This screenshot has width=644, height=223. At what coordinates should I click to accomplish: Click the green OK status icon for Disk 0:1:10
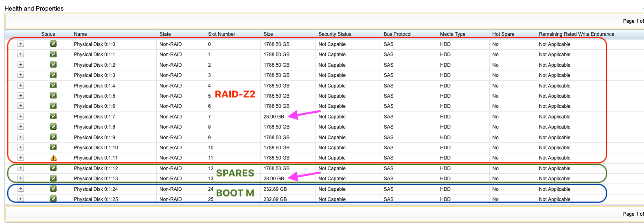tap(53, 147)
